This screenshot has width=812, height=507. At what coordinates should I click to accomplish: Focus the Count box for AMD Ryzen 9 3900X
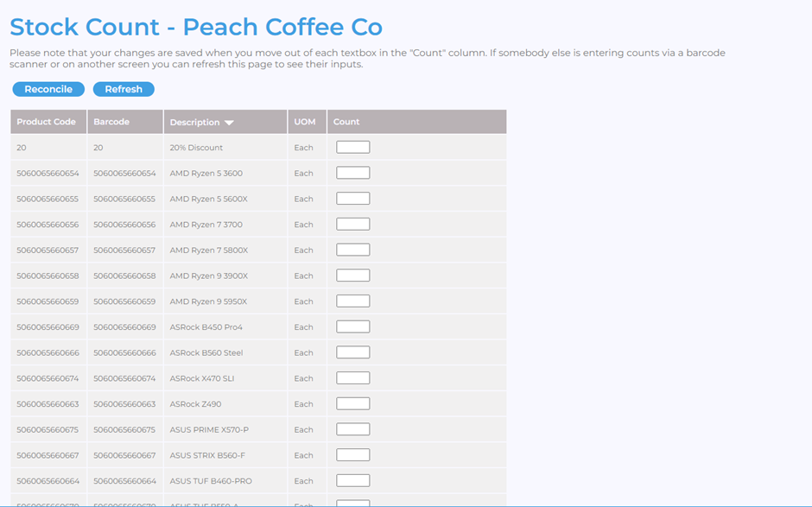[x=353, y=276]
